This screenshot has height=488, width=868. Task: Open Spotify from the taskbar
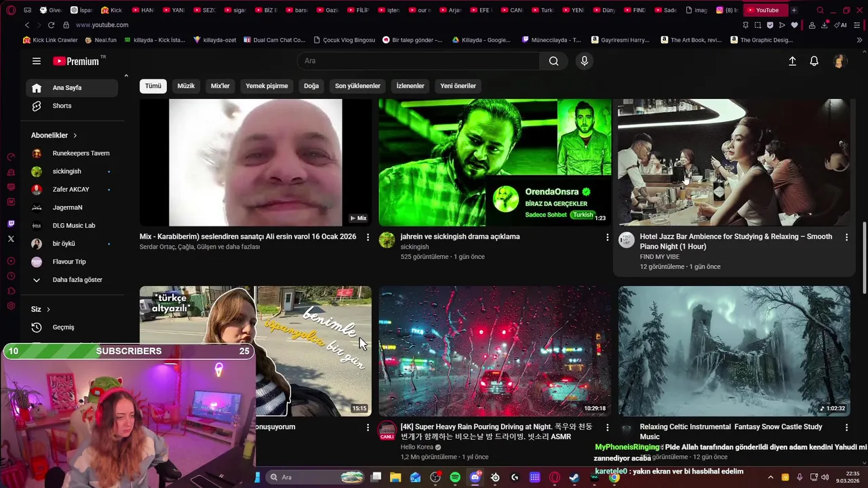(x=455, y=477)
